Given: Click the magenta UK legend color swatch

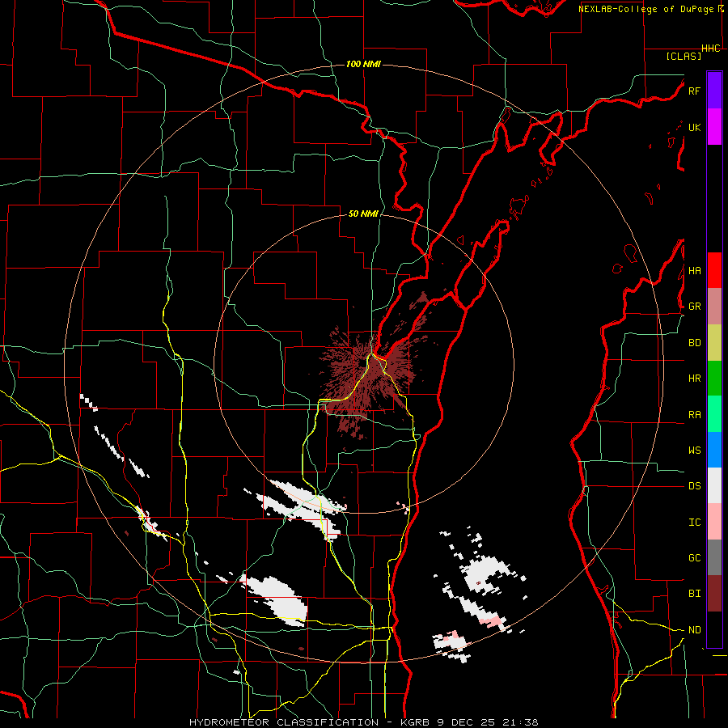Looking at the screenshot, I should click(x=714, y=127).
